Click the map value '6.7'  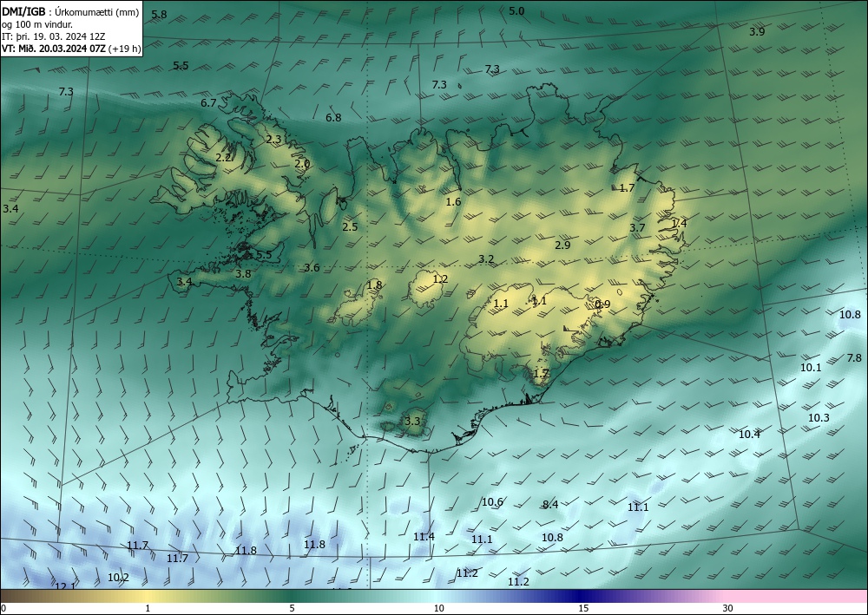(208, 103)
